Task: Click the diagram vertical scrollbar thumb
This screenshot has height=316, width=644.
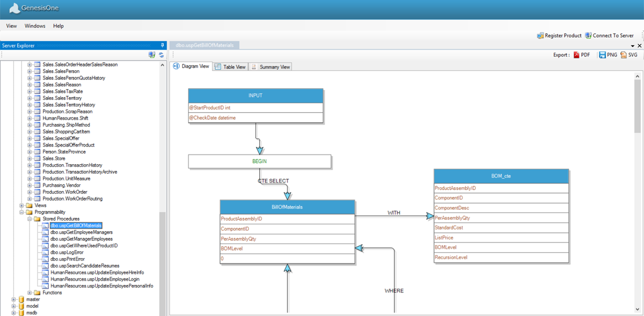Action: pos(638,106)
